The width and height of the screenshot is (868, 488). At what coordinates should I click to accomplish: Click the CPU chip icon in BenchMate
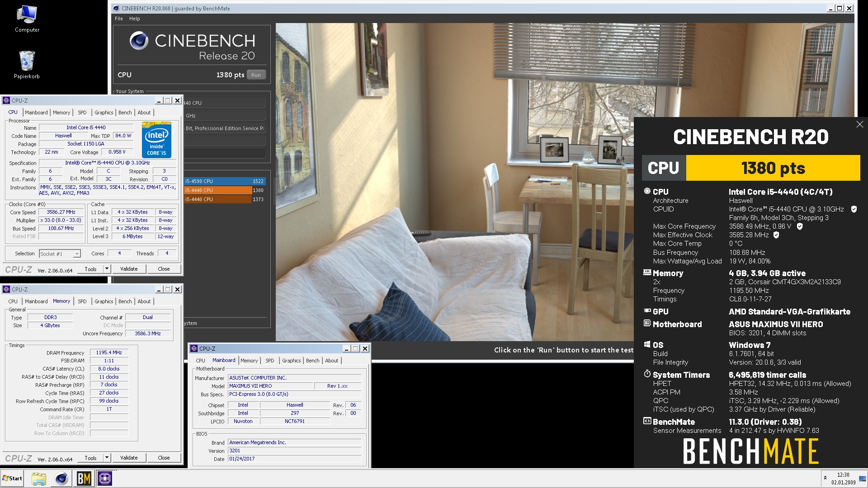tap(647, 191)
